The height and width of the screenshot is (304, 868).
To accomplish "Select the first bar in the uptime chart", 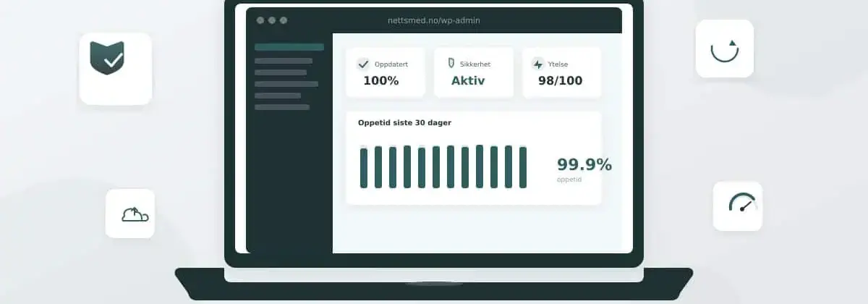I will pos(364,167).
